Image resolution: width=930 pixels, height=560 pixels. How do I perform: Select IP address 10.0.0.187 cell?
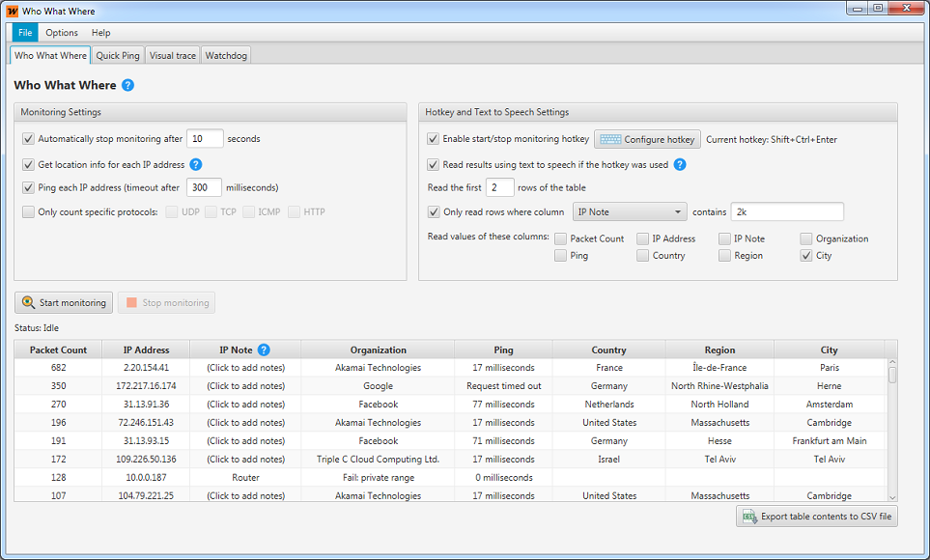(146, 478)
